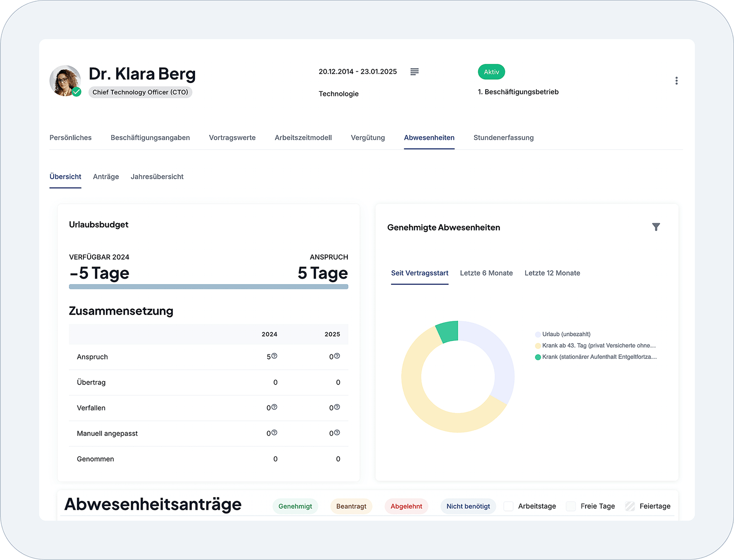The height and width of the screenshot is (560, 734).
Task: Click the Manuell angepasst row label
Action: 107,434
